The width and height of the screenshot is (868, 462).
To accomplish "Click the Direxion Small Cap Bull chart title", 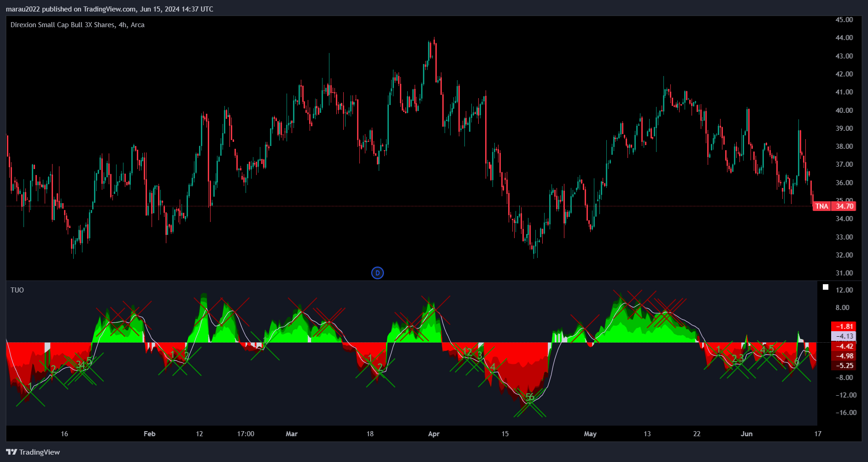I will [x=77, y=25].
